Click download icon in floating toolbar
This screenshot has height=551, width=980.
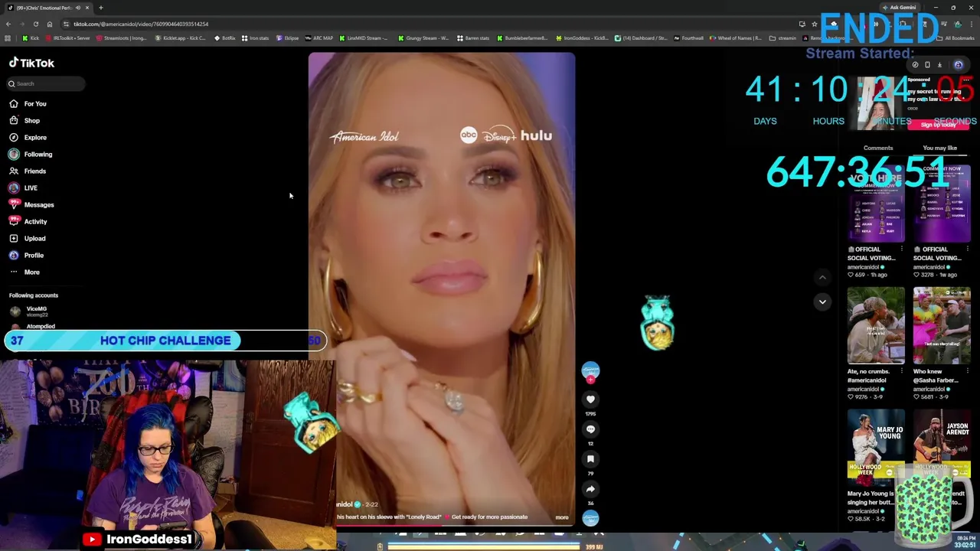(939, 65)
